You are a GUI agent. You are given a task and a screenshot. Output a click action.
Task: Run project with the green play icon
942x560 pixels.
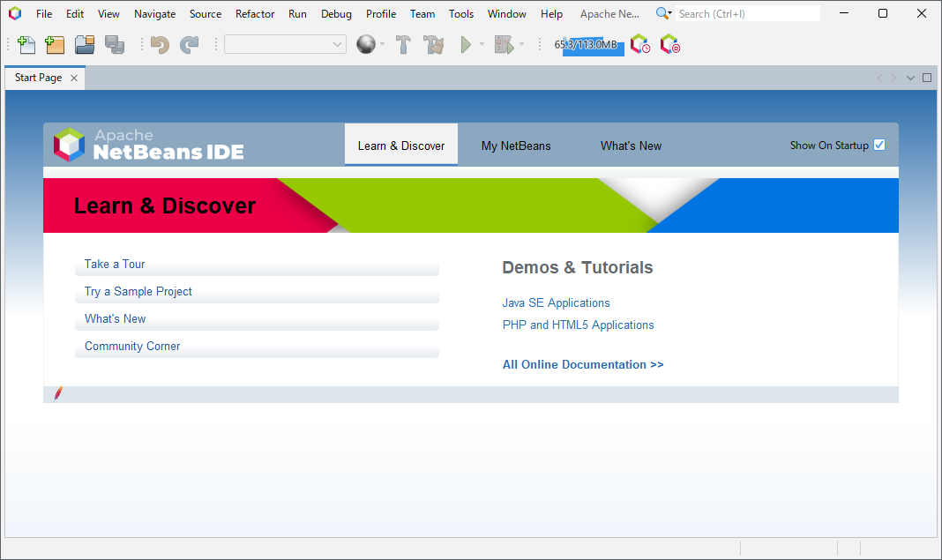pyautogui.click(x=466, y=44)
